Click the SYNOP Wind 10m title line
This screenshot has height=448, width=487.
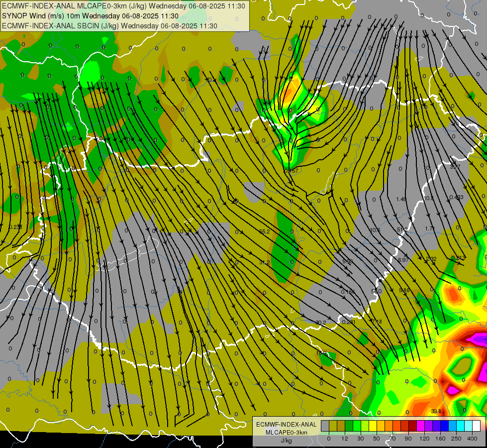[90, 16]
